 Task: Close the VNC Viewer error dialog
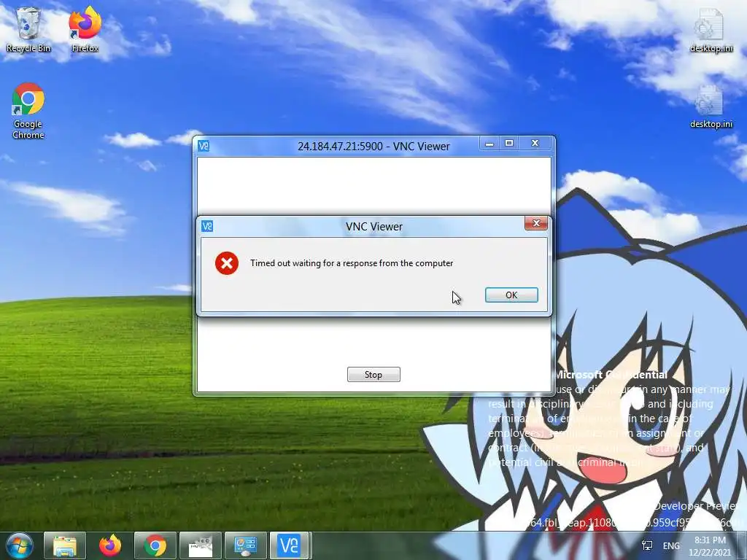coord(536,223)
